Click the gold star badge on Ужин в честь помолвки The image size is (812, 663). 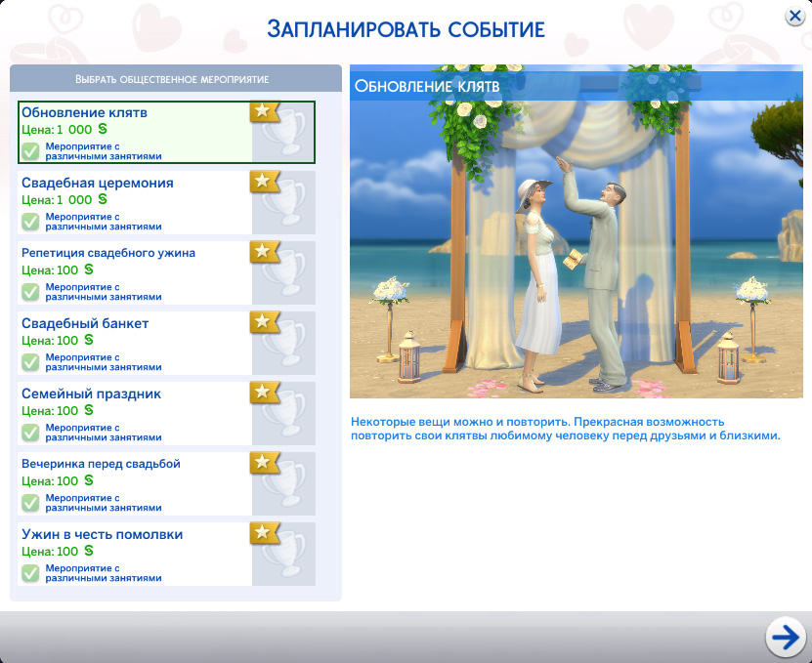tap(264, 533)
